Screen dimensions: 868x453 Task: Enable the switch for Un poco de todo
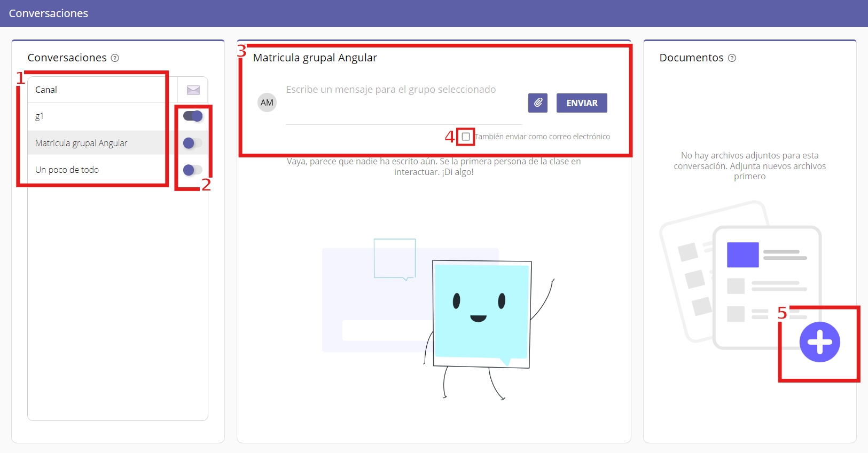[193, 170]
